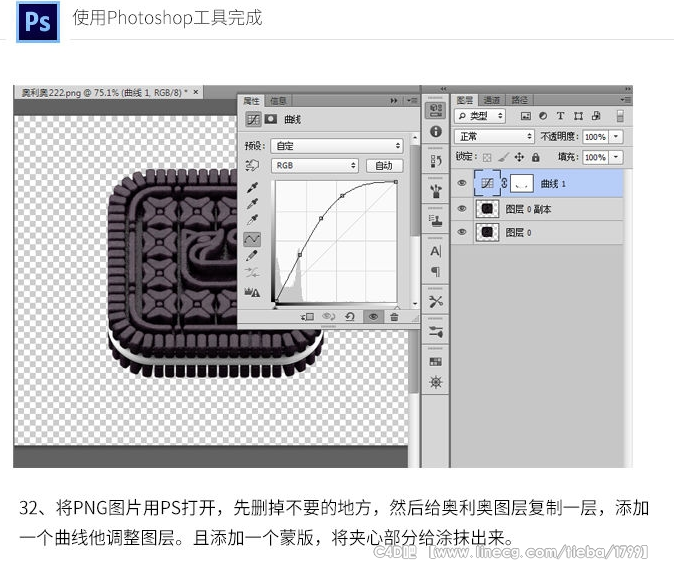The width and height of the screenshot is (674, 569).
Task: Click the 不透明度 100% input field
Action: [x=596, y=137]
